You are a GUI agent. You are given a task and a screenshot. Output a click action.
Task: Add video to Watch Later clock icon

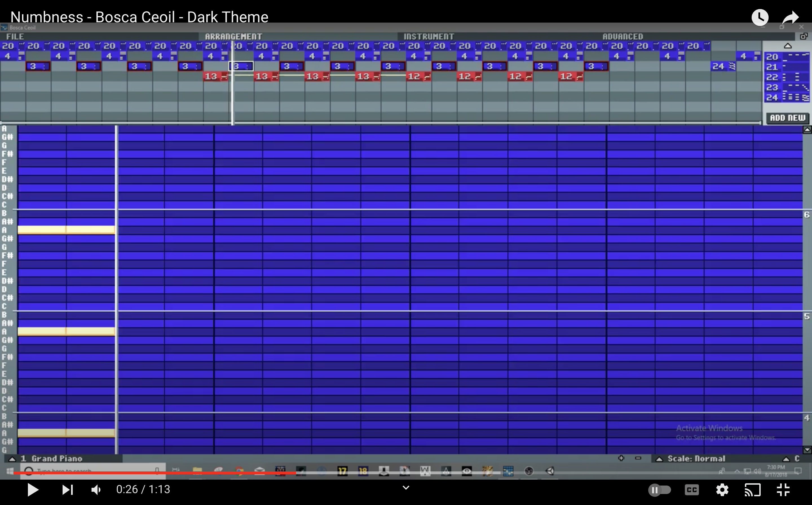(760, 17)
